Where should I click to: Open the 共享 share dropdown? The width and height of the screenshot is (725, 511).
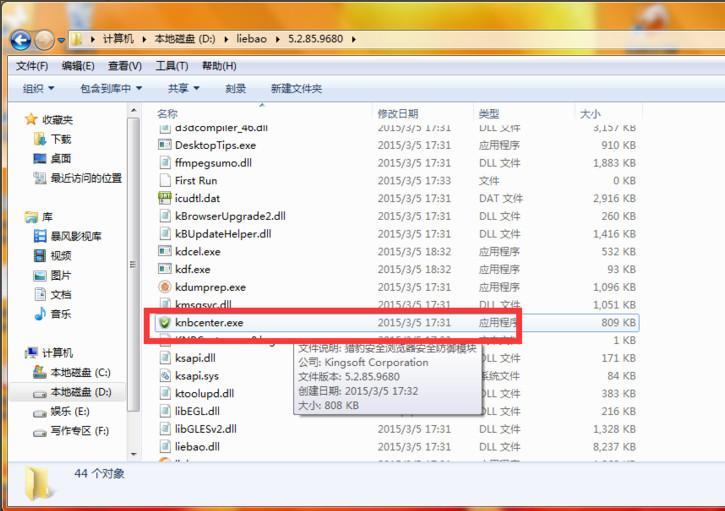coord(183,88)
